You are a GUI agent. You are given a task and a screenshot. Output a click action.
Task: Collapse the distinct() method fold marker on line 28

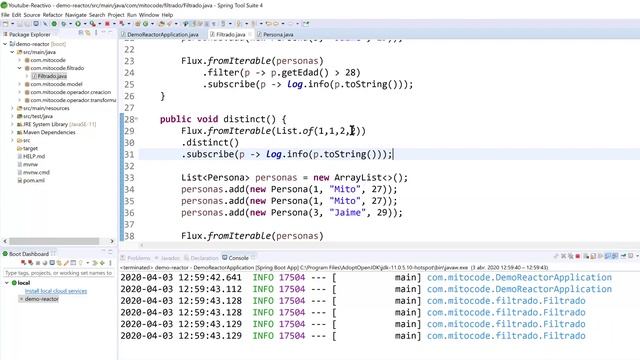pyautogui.click(x=137, y=119)
